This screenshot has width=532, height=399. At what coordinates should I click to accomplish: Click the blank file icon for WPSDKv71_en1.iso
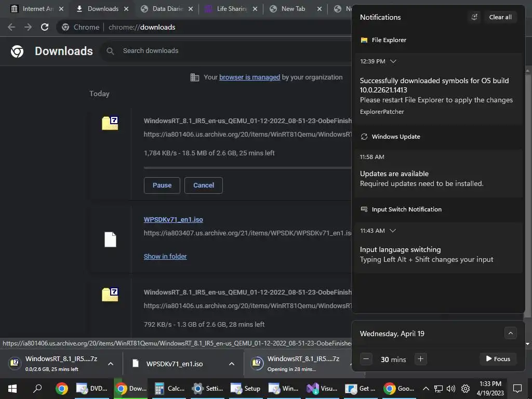click(110, 240)
